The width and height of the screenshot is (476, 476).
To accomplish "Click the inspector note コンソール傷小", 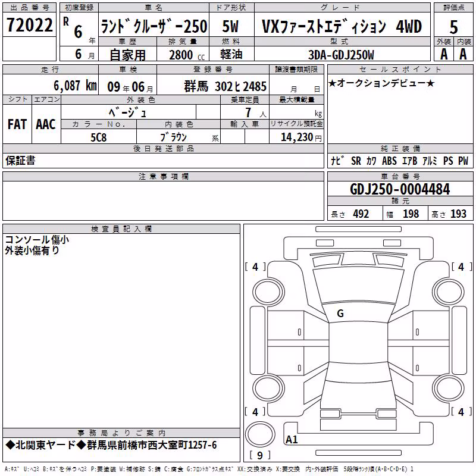I will pyautogui.click(x=37, y=240).
